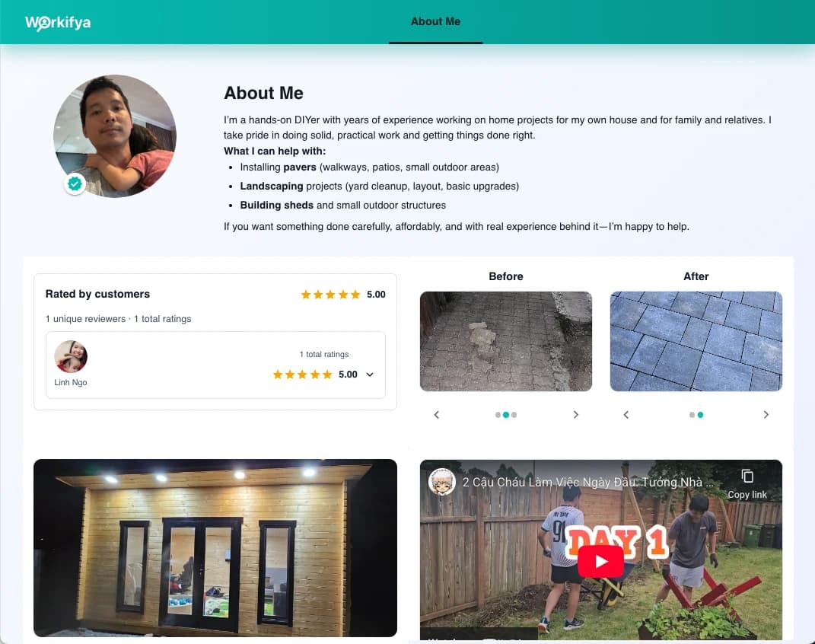Expand Linh Ngo's rating details chevron

(x=370, y=375)
